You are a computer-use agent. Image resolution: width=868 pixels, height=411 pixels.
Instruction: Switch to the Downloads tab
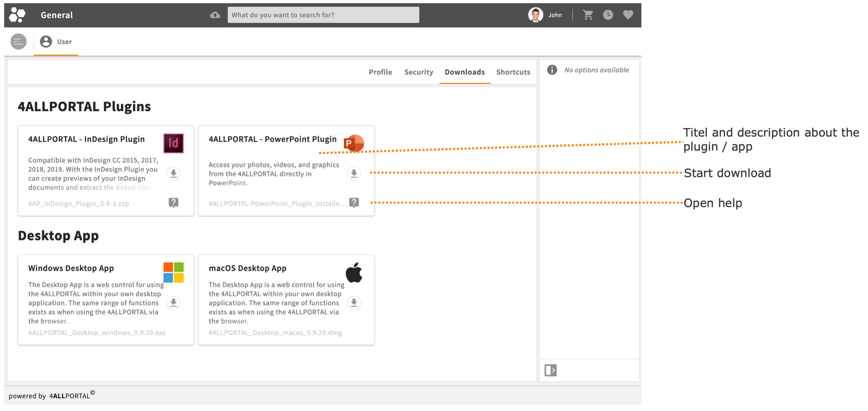(465, 72)
